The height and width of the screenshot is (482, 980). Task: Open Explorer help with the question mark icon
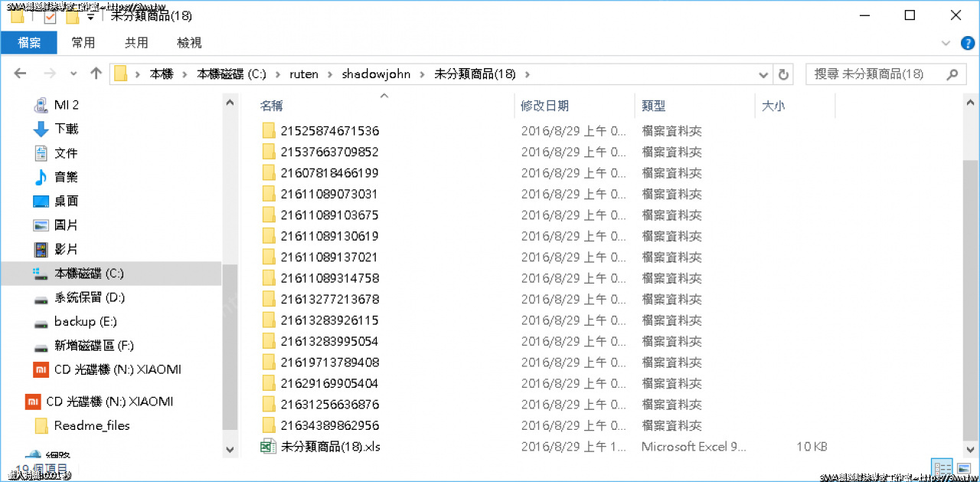(x=968, y=42)
